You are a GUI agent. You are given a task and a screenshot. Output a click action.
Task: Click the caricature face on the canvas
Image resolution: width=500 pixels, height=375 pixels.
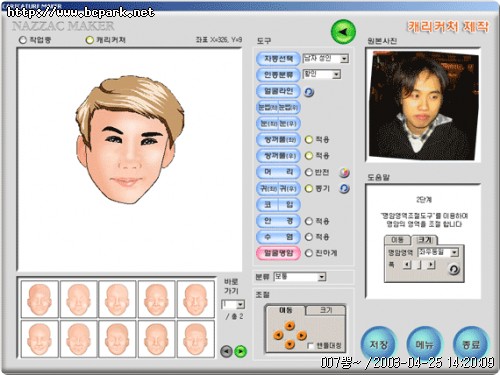pos(129,140)
